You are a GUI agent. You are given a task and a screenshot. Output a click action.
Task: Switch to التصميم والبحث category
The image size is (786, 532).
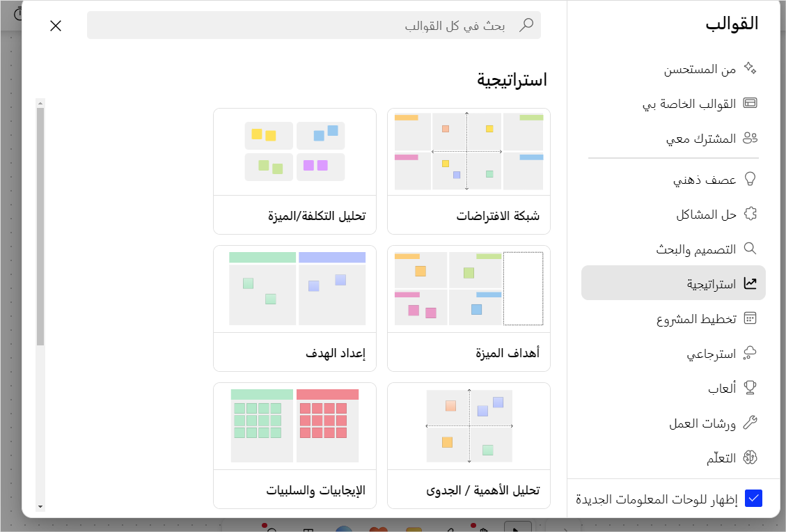[x=673, y=248]
